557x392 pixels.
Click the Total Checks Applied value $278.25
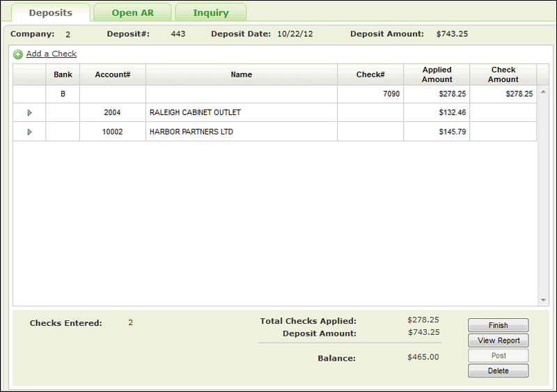tap(423, 320)
